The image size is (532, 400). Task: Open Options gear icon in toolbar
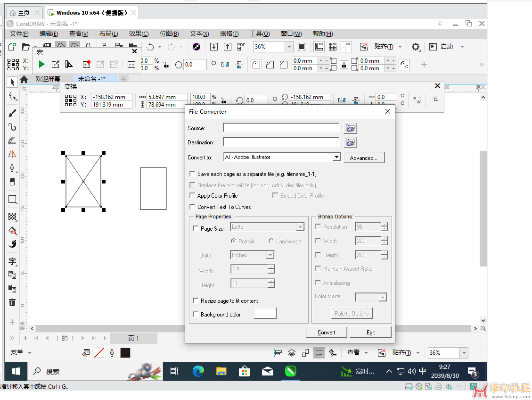(416, 47)
